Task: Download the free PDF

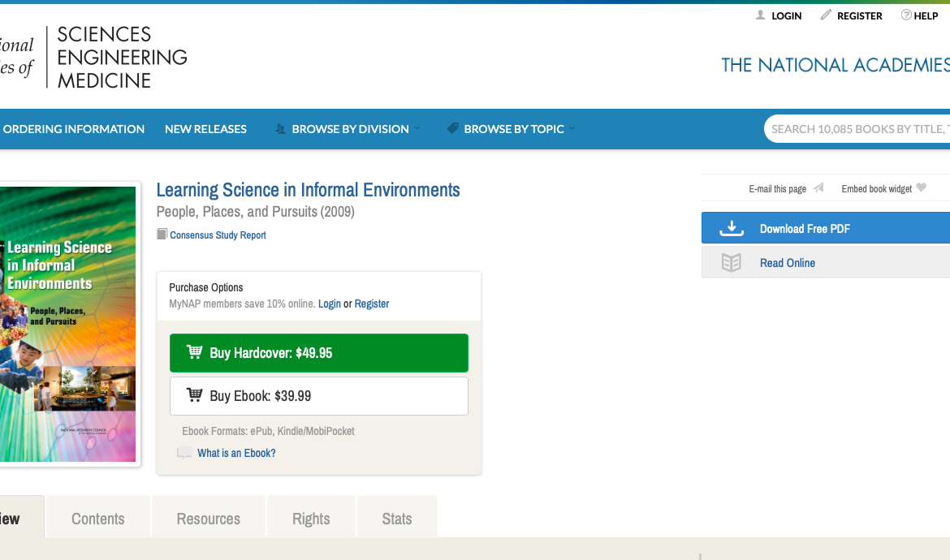Action: [x=826, y=228]
